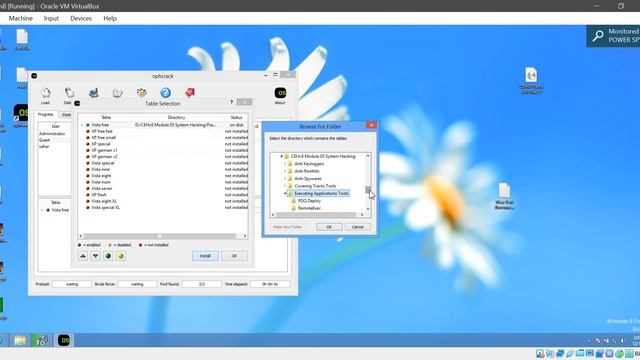The image size is (640, 360).
Task: Move table down with the down-arrow button
Action: tap(96, 256)
